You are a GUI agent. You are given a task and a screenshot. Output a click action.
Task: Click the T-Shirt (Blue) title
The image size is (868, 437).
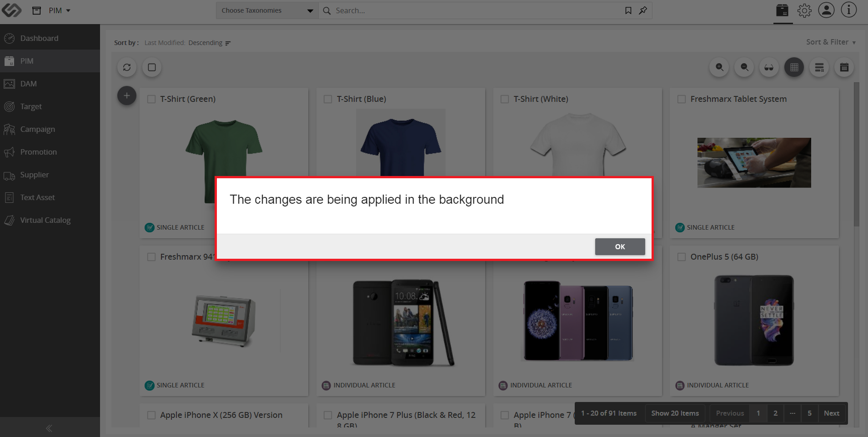click(x=361, y=99)
